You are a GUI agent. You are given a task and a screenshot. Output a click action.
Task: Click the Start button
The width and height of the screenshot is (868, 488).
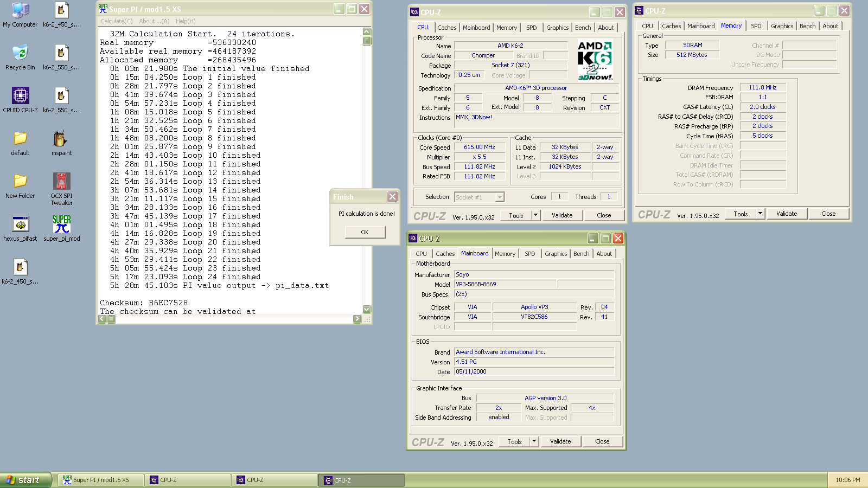(x=26, y=480)
